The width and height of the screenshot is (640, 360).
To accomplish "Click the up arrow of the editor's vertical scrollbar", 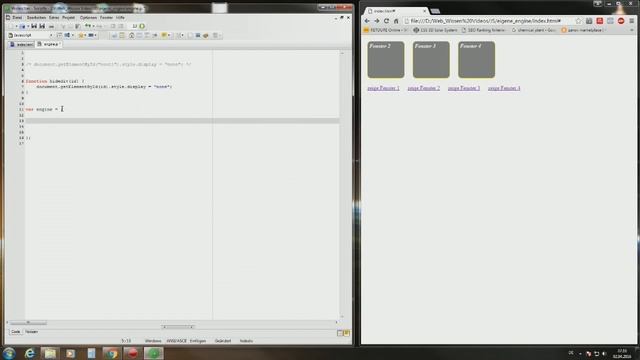I will tap(342, 53).
